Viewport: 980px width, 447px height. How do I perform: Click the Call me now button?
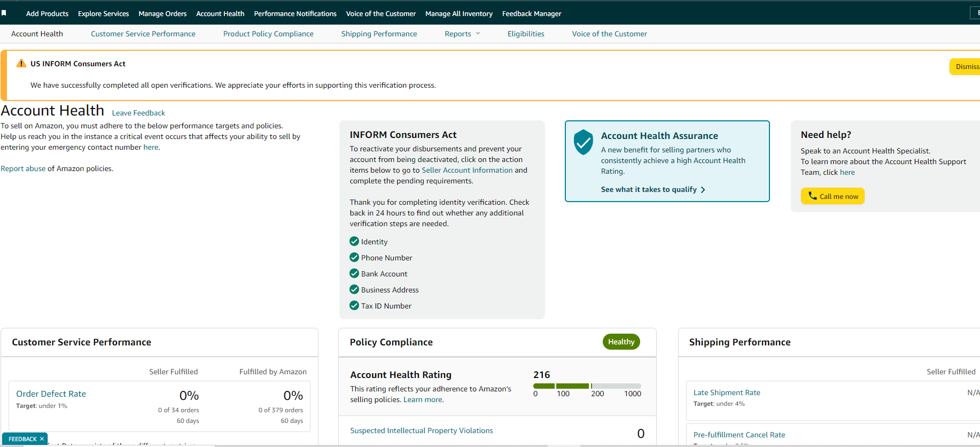click(x=832, y=196)
